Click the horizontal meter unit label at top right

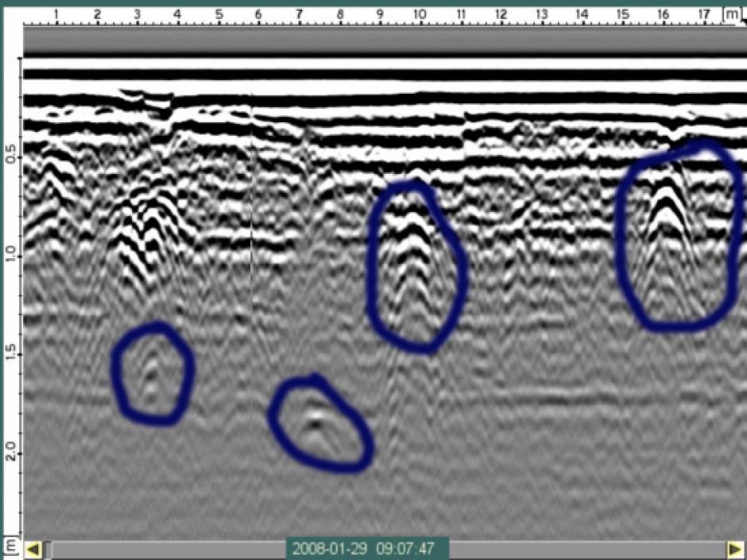click(732, 14)
